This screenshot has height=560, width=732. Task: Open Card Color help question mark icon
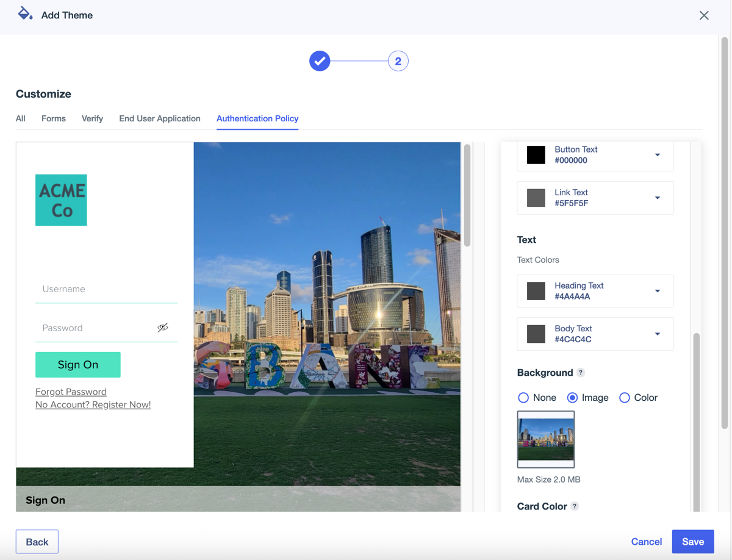pos(575,506)
